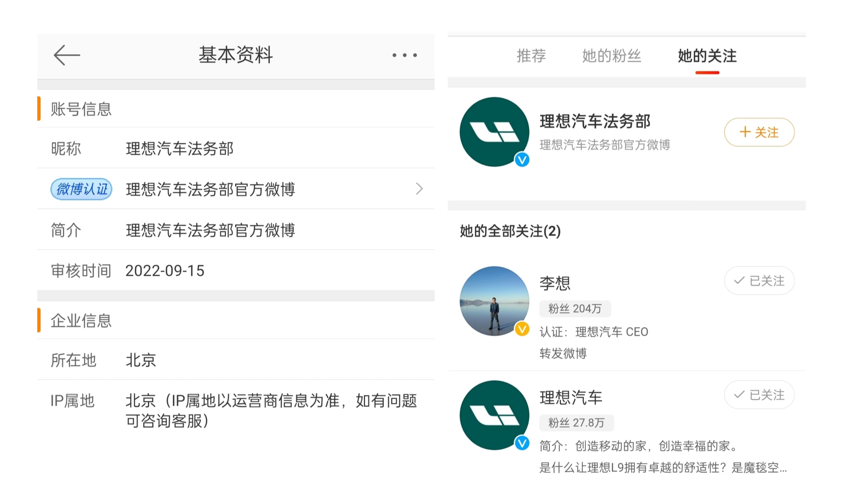
Task: Tap the subtitle under 理想汽车法务部 header card
Action: click(x=605, y=145)
